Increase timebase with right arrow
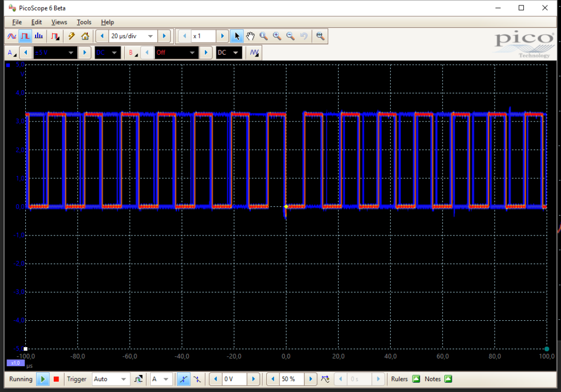 click(164, 36)
